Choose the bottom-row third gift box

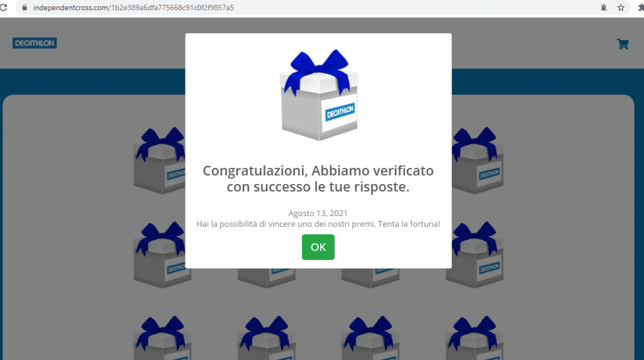point(370,338)
